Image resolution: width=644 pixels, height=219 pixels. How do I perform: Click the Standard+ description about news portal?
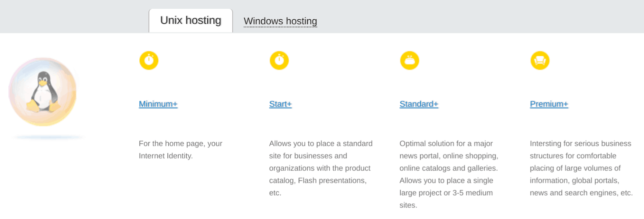(449, 174)
